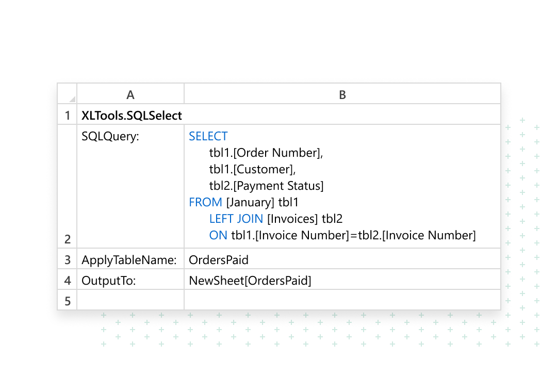Click the XLTools.SQLSelect cell
The image size is (557, 392).
132,115
